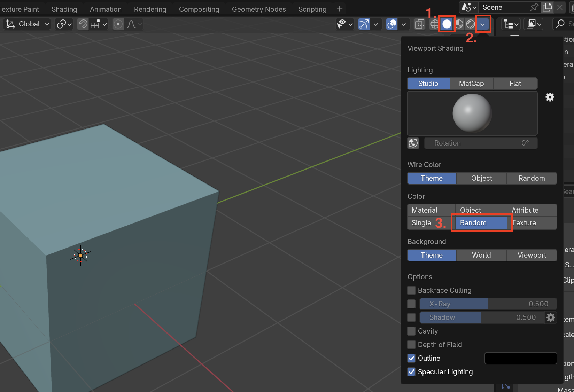
Task: Edit the Scene name field
Action: [504, 7]
